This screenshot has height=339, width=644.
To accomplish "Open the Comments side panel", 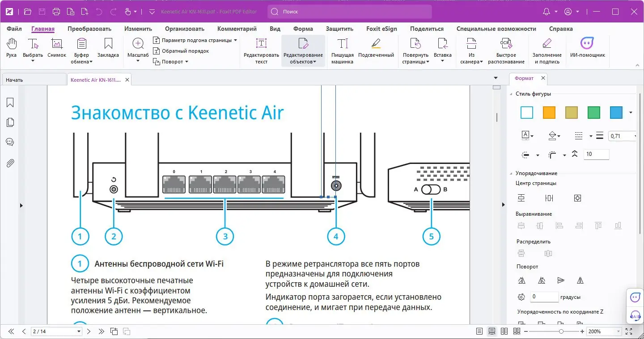I will pyautogui.click(x=10, y=142).
